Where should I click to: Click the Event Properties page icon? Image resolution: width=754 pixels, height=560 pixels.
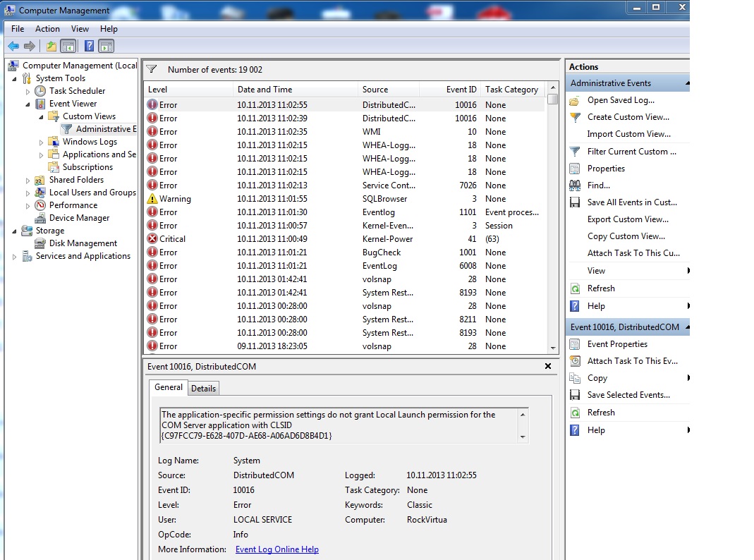[575, 344]
